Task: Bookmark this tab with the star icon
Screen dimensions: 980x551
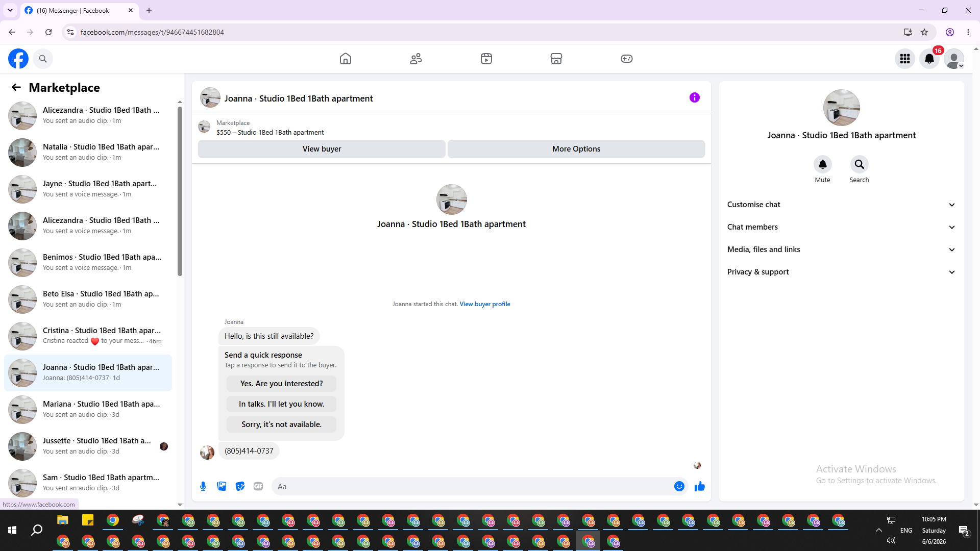Action: click(x=924, y=32)
